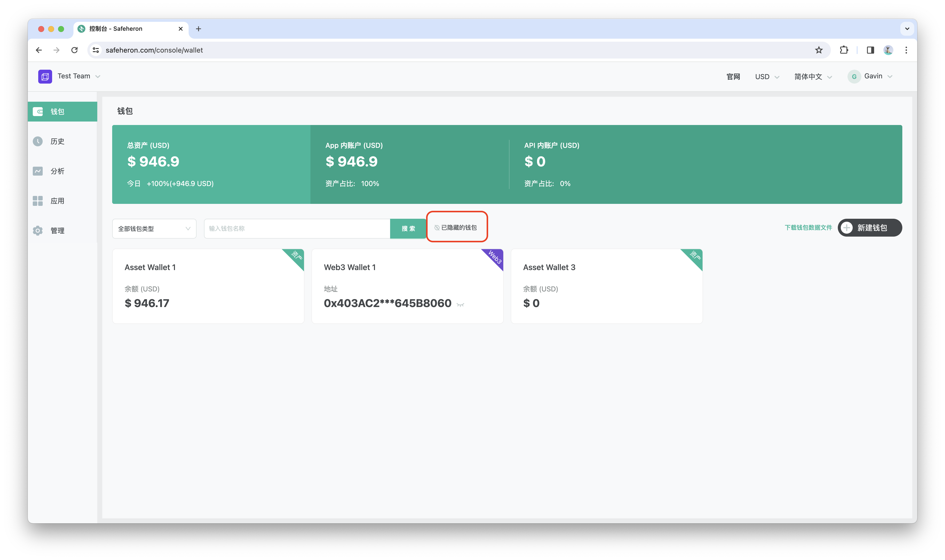
Task: Create a new wallet with 新建钱包
Action: pyautogui.click(x=870, y=228)
